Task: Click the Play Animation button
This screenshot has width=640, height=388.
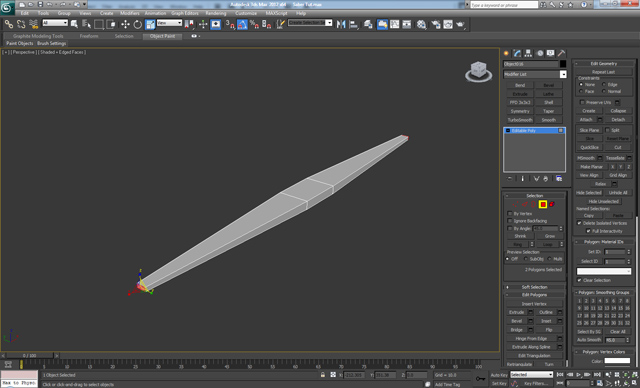Action: pos(579,375)
